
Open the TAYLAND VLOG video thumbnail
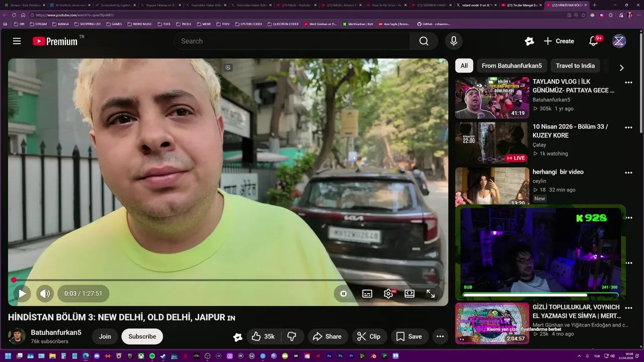pyautogui.click(x=492, y=98)
